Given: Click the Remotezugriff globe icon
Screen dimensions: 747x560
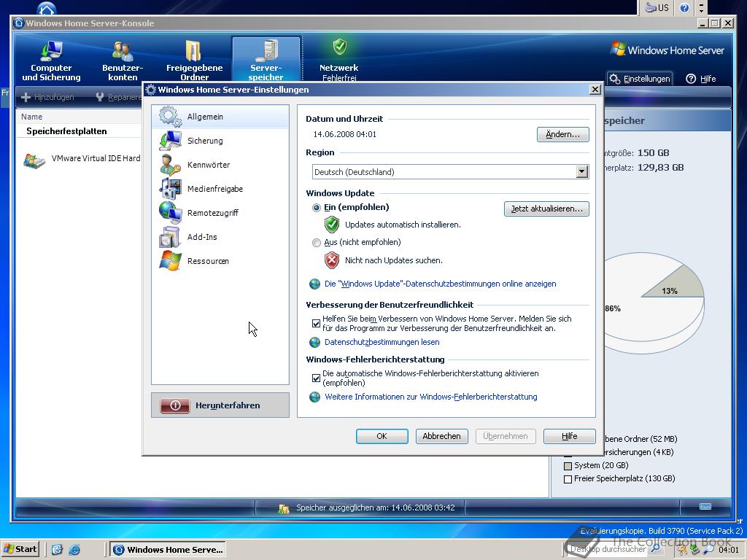Looking at the screenshot, I should 170,213.
